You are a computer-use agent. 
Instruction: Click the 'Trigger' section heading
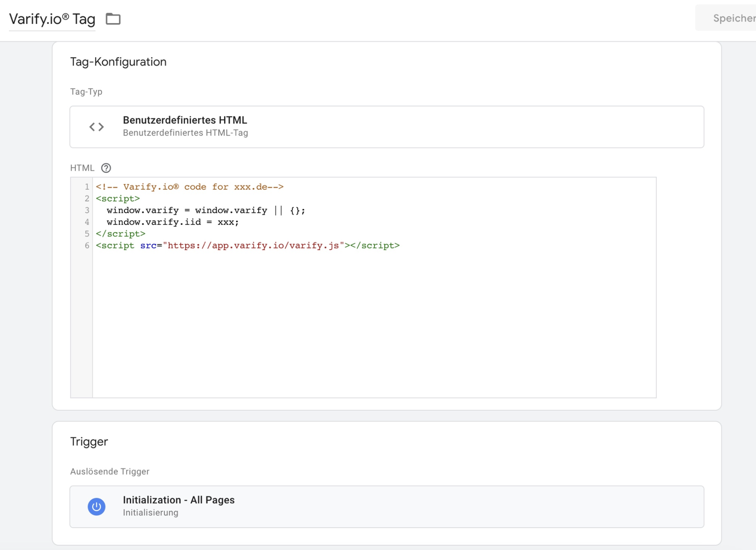[x=89, y=442]
